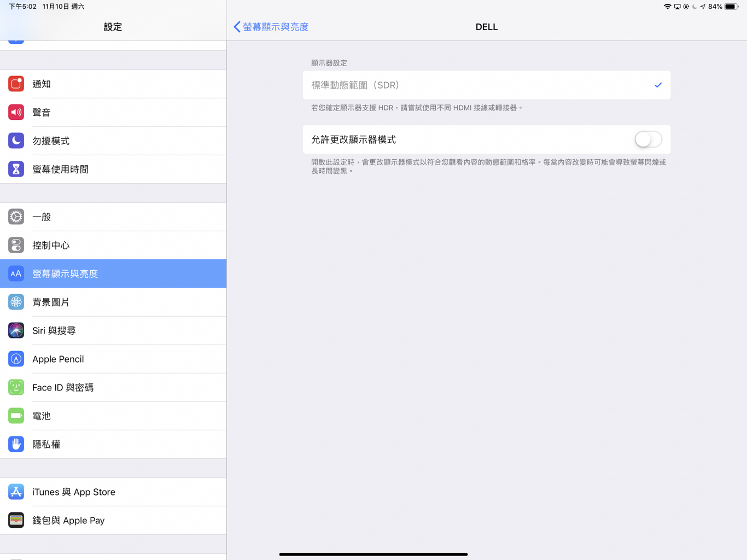The image size is (747, 560).
Task: Select 螢幕顯示與亮度 in sidebar
Action: tap(113, 273)
